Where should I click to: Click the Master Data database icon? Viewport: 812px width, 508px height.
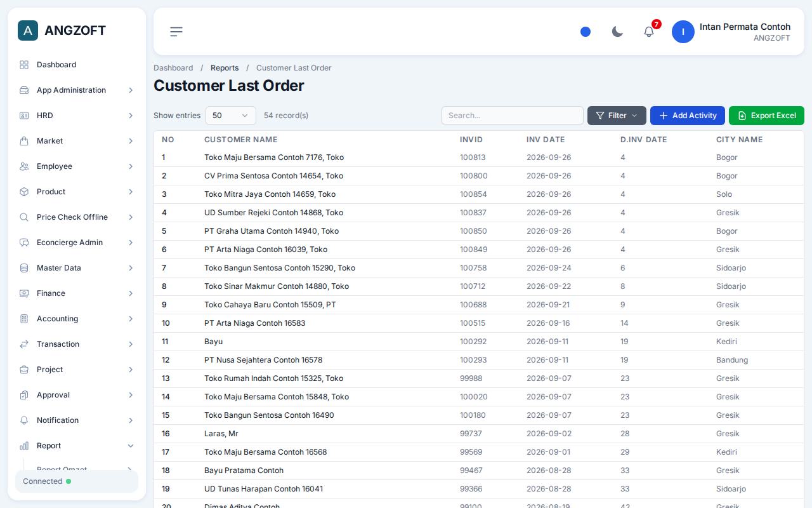point(24,268)
